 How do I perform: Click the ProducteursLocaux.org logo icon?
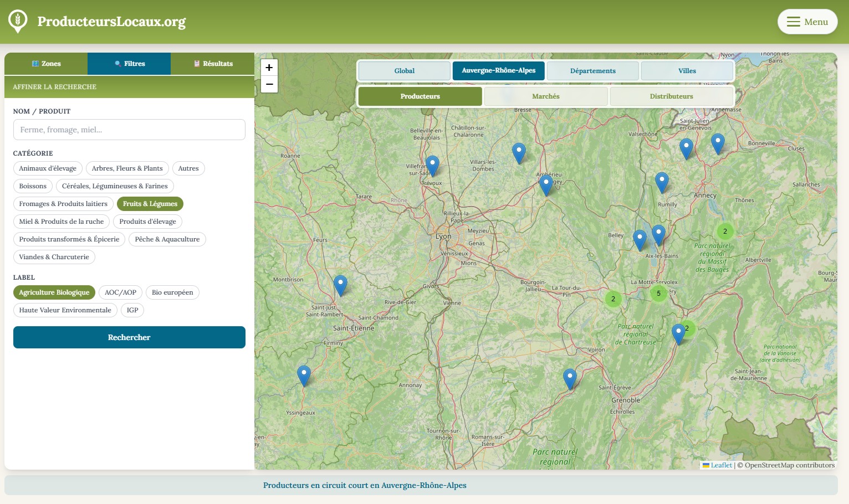[18, 21]
